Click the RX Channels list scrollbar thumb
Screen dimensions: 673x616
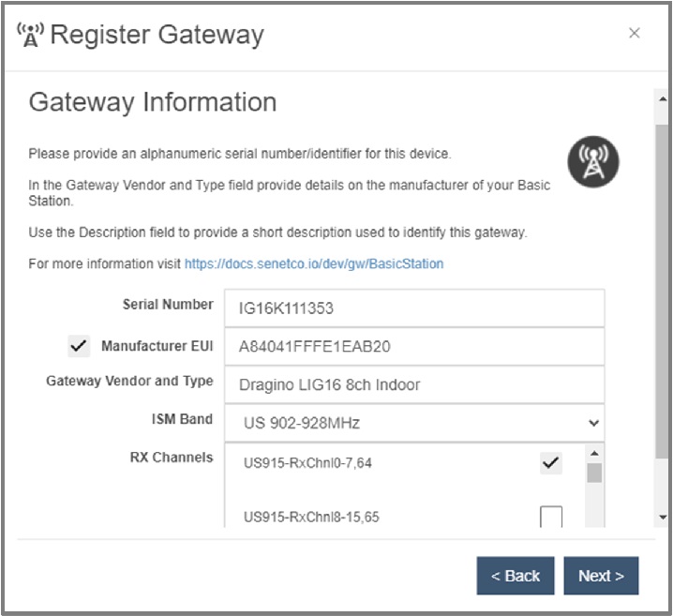[594, 472]
